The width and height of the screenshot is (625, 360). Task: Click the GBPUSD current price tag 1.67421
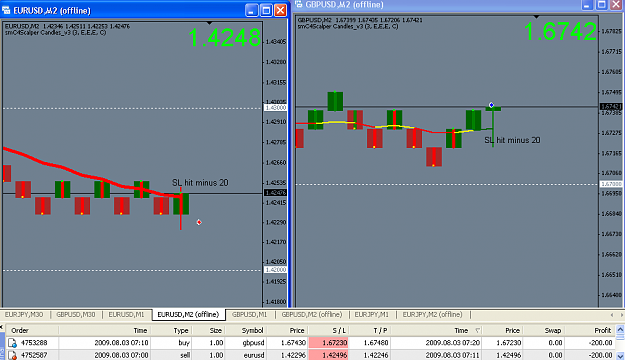coord(611,106)
